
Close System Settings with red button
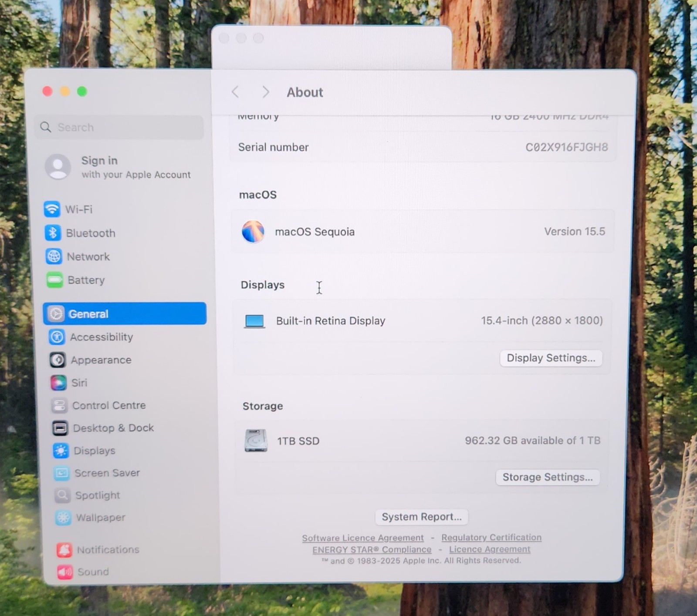pos(47,91)
